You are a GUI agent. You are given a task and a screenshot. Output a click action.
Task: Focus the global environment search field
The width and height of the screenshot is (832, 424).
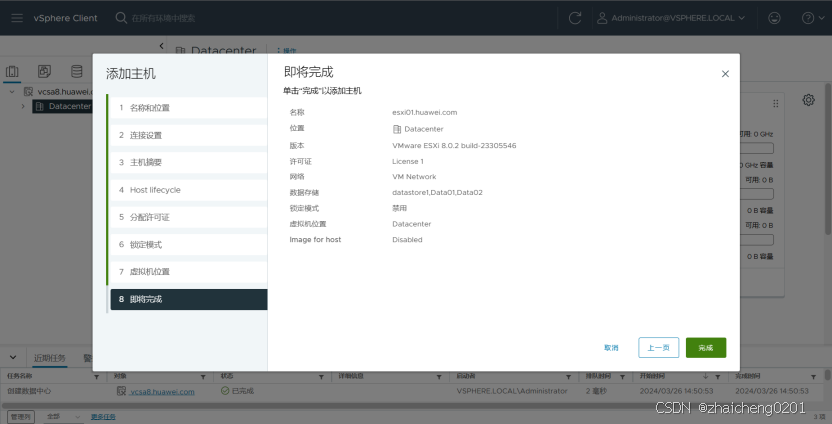coord(163,18)
